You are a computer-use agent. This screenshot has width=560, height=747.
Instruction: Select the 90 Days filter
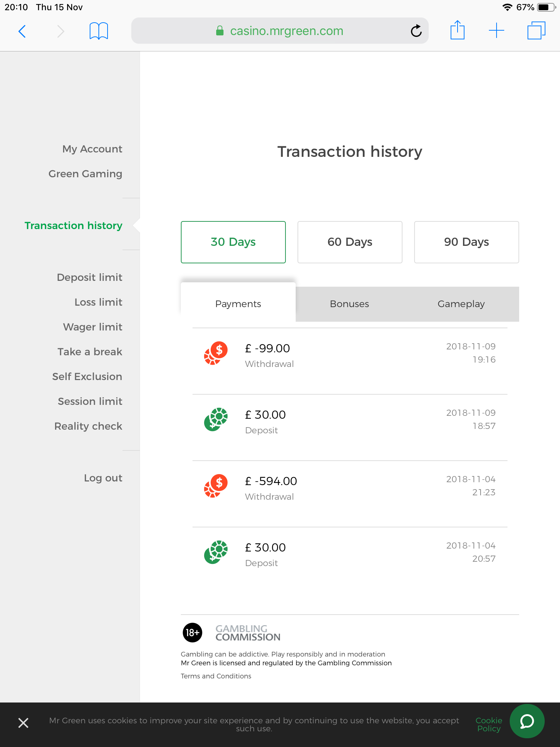click(466, 242)
